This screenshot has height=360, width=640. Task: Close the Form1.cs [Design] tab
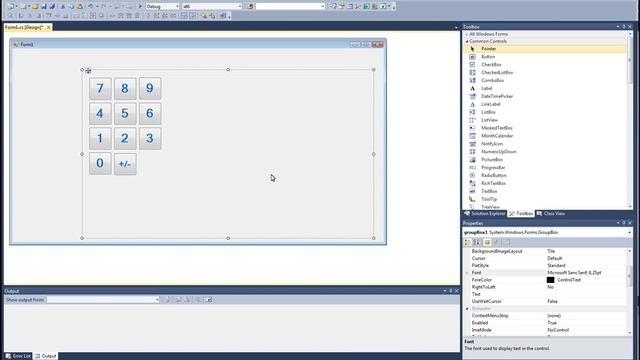[x=49, y=27]
